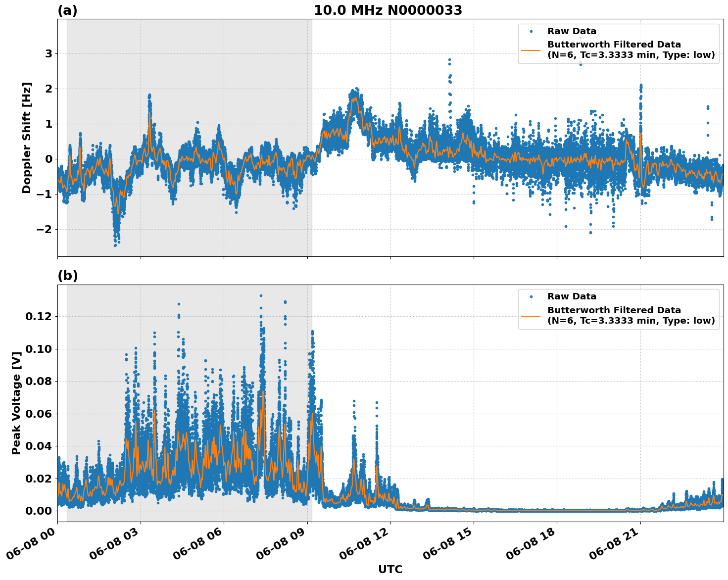Select the title 10.0 MHz N0000033
Viewport: 728px width, 580px height.
pos(389,8)
